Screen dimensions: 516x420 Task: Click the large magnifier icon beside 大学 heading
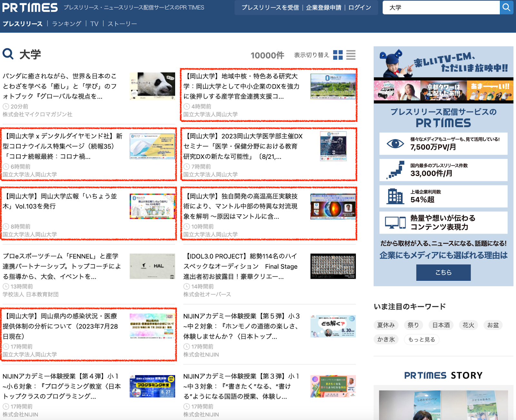click(8, 54)
